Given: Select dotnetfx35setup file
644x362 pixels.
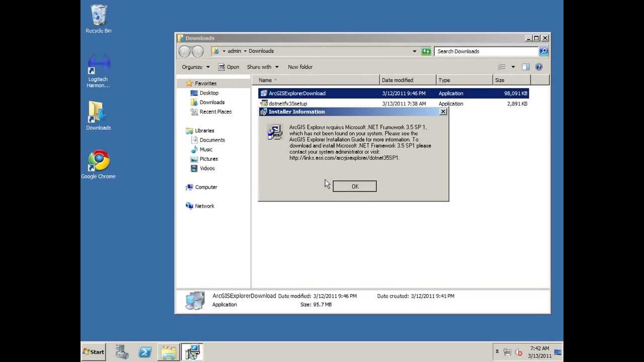Looking at the screenshot, I should point(288,104).
